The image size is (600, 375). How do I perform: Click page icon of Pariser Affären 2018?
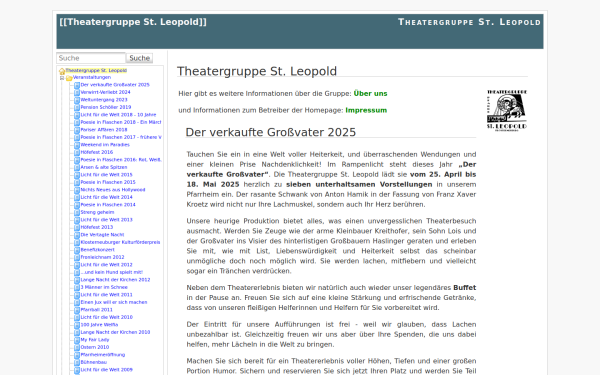click(x=77, y=130)
